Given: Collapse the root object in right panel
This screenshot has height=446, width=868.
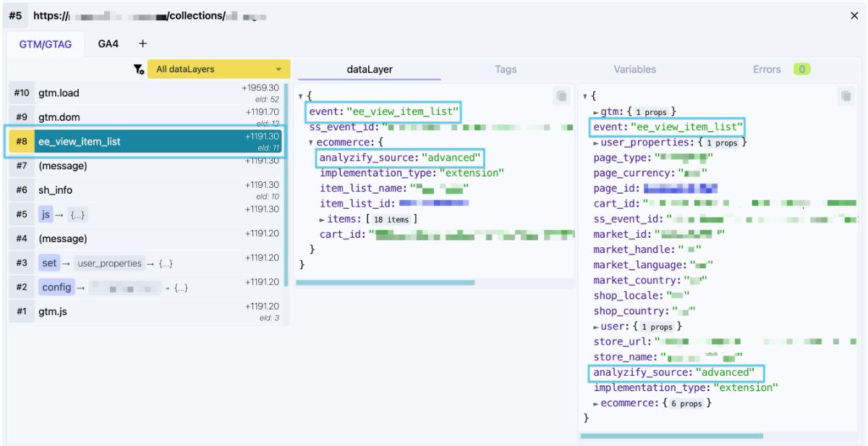Looking at the screenshot, I should point(586,96).
